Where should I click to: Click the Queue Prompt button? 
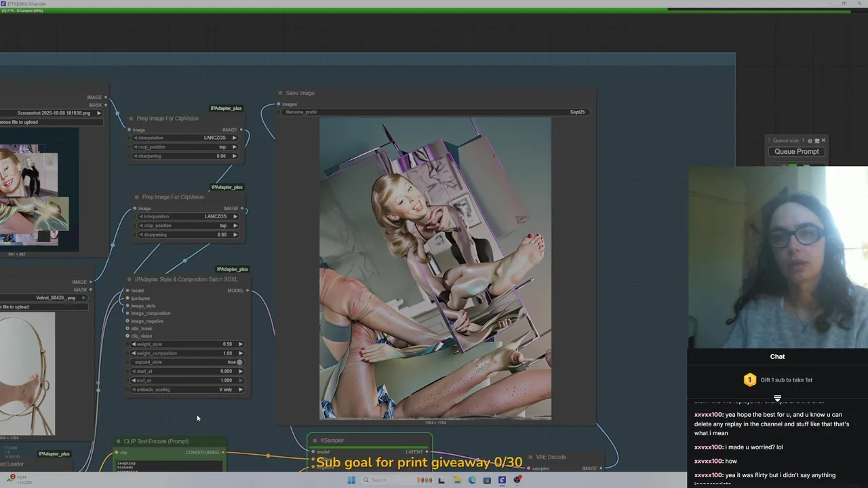797,152
